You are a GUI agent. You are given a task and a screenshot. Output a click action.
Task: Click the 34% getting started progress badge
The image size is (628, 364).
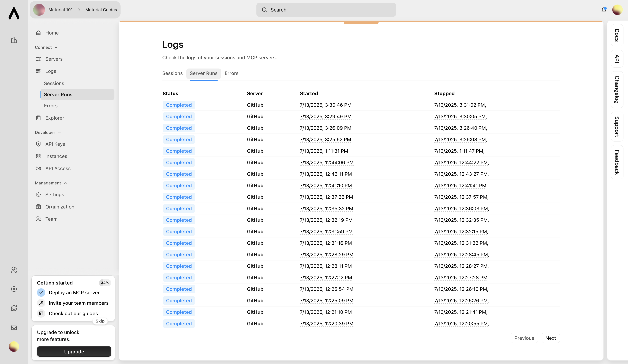coord(105,283)
